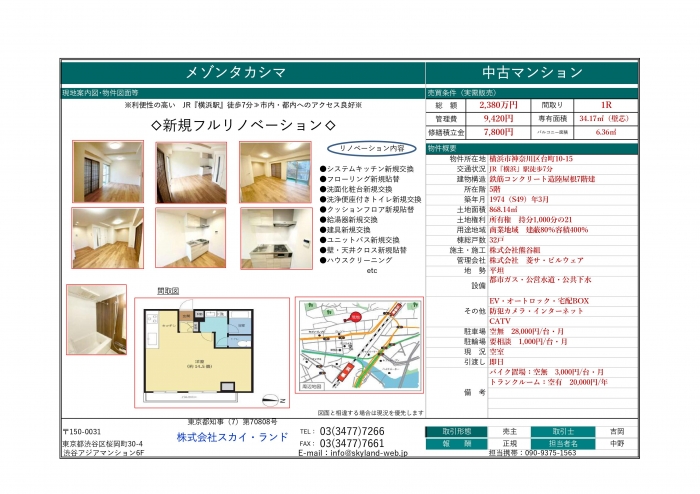Select the price value 2,380万円
Screen dimensions: 700x494
[x=498, y=105]
